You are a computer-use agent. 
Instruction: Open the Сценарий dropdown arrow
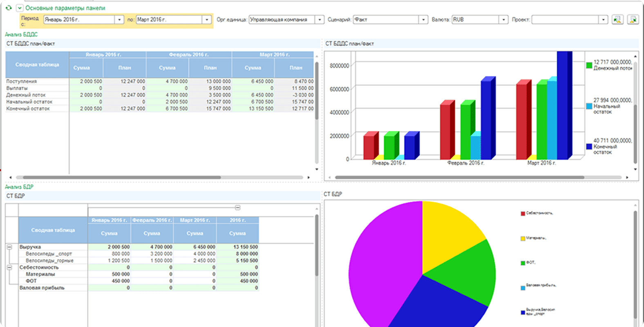coord(424,20)
